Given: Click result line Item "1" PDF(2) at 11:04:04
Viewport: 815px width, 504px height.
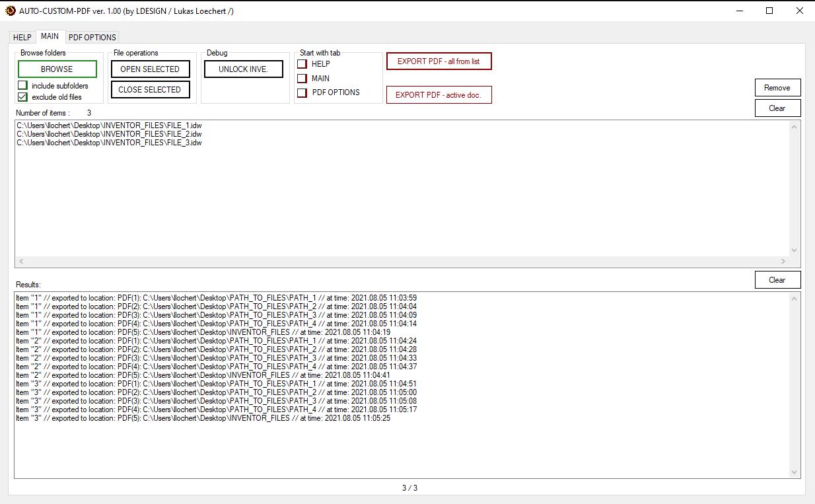Looking at the screenshot, I should [x=216, y=306].
